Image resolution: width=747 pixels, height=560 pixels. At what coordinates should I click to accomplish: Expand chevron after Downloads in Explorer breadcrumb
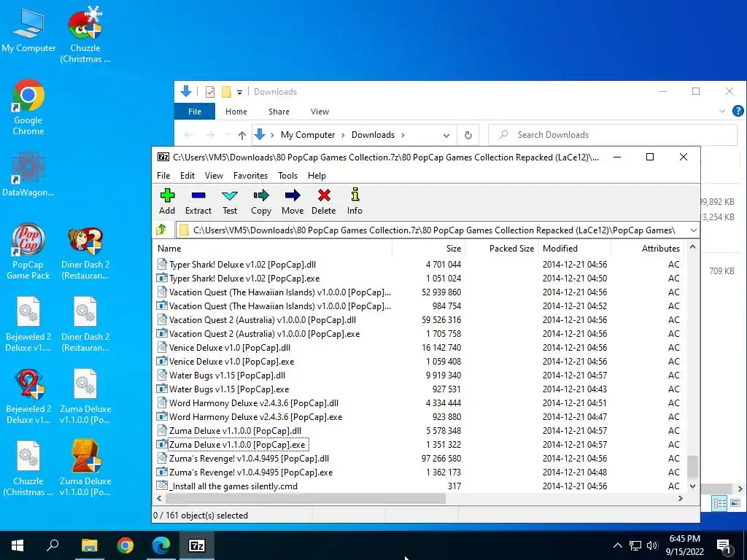pyautogui.click(x=403, y=135)
